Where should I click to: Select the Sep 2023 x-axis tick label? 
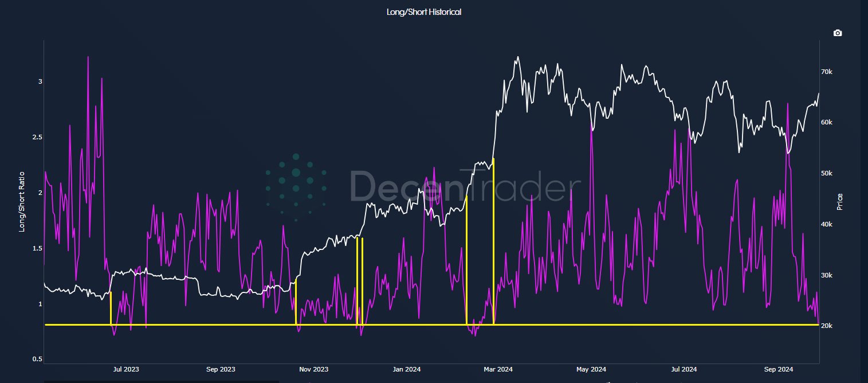coord(220,369)
